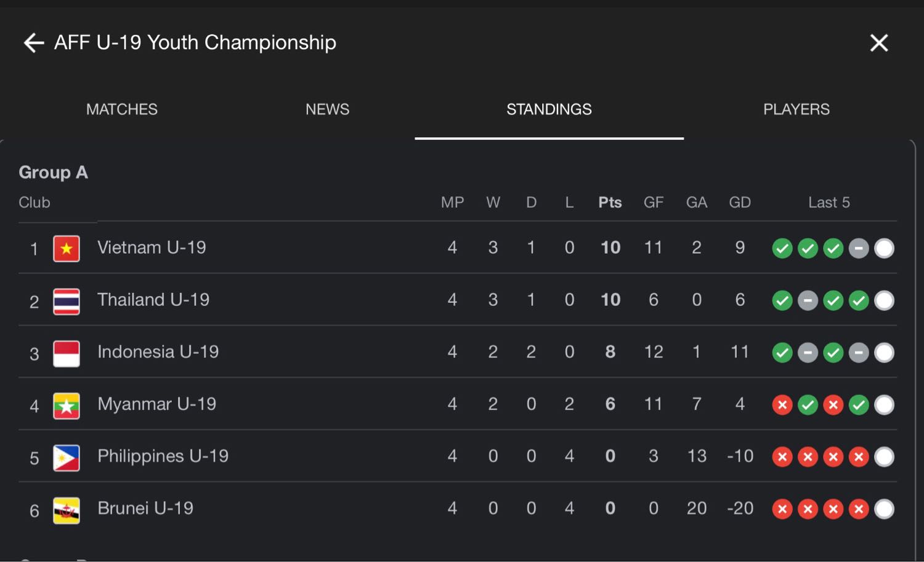
Task: Switch to the MATCHES tab
Action: tap(122, 110)
